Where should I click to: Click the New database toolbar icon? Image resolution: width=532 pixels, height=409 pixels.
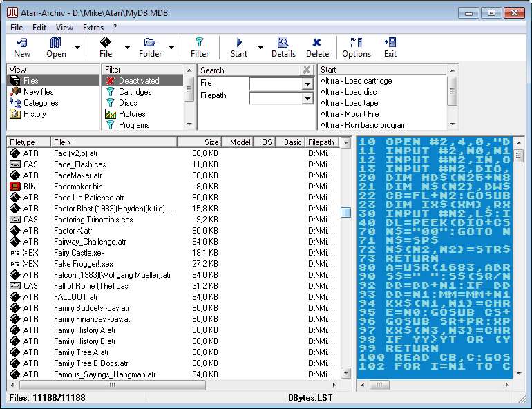[22, 42]
